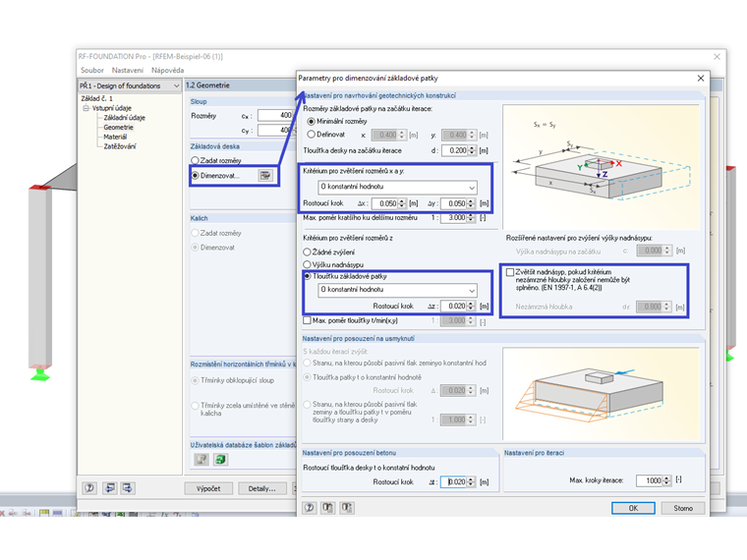The width and height of the screenshot is (747, 560).
Task: Select 'Tloušťku základové patky' radio option
Action: [309, 276]
